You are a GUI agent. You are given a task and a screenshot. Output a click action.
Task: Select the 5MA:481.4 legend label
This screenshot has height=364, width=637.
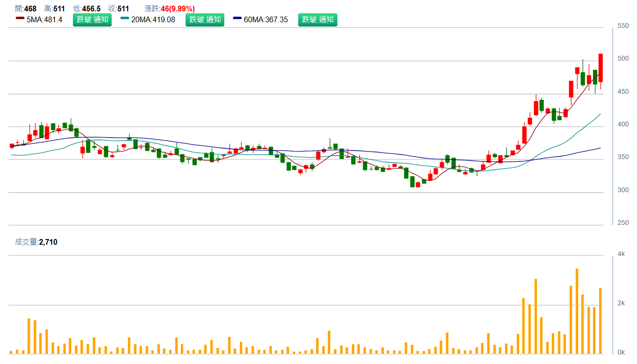tap(44, 20)
